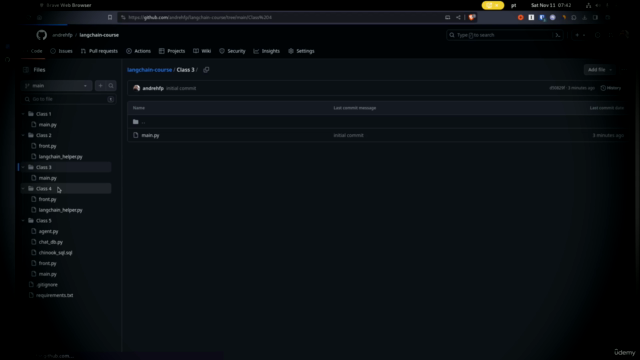Collapse the Class 3 folder chevron
The width and height of the screenshot is (640, 360).
[x=23, y=167]
